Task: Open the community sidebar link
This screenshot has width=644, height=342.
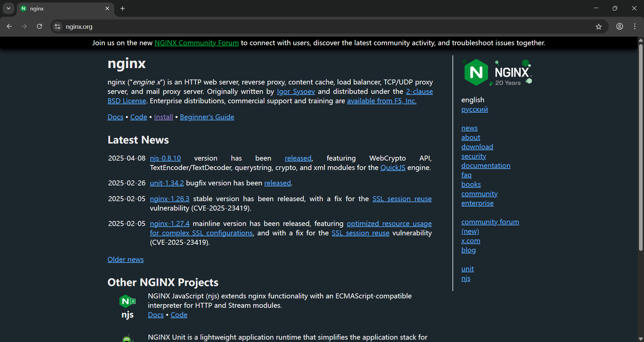Action: [479, 194]
